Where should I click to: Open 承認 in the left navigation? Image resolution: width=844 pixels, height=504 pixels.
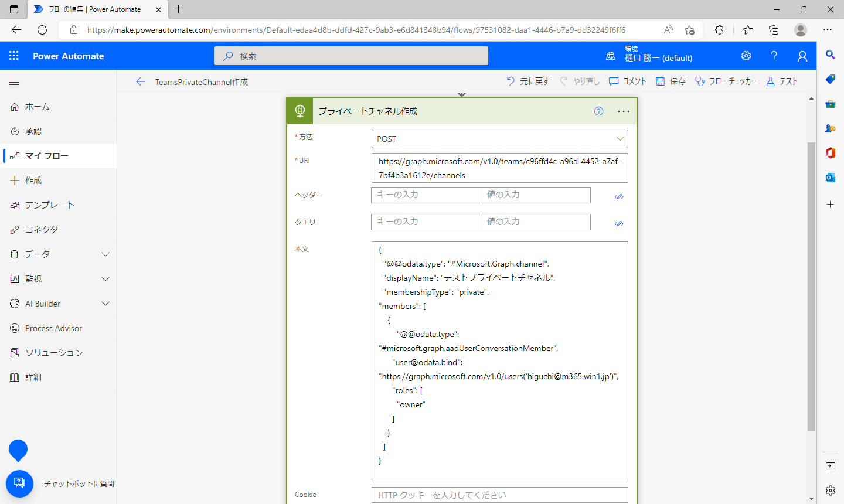tap(59, 131)
